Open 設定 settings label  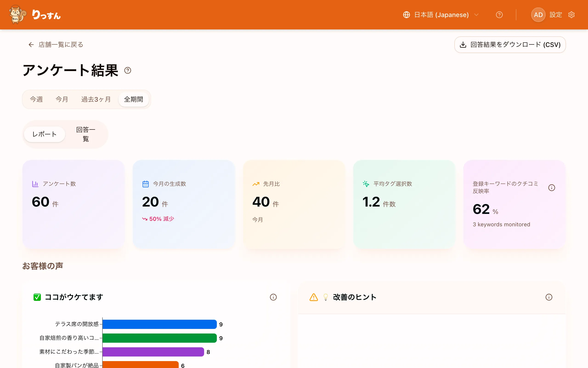[x=556, y=15]
